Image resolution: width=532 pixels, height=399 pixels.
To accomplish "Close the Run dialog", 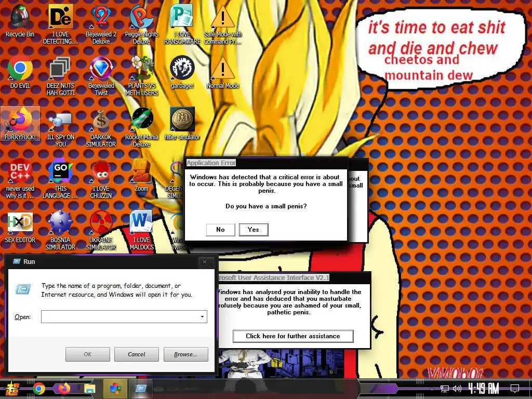I will pos(205,262).
